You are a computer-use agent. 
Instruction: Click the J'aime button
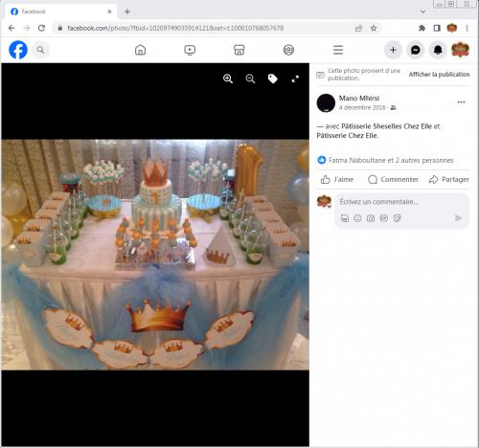[x=337, y=179]
